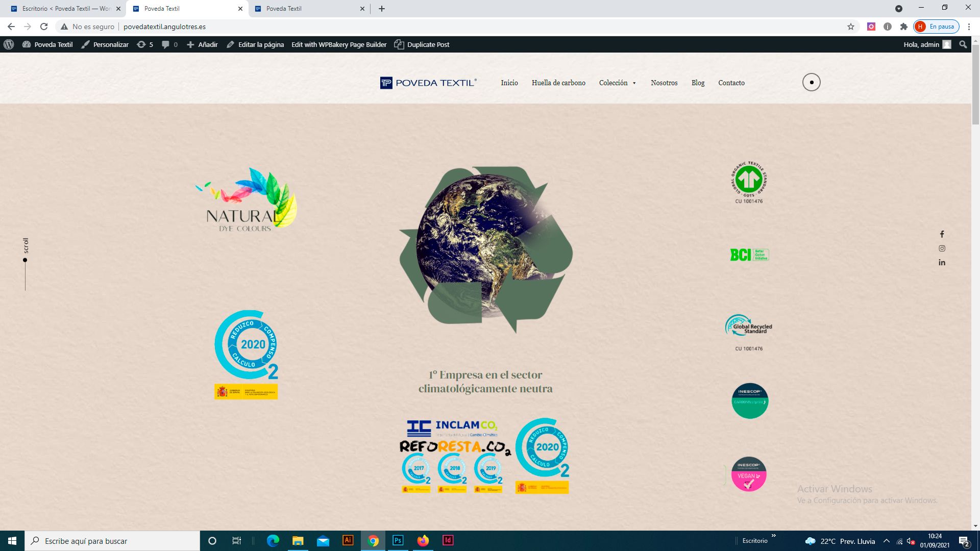Click Edit with WPBakery Page Builder

[339, 44]
